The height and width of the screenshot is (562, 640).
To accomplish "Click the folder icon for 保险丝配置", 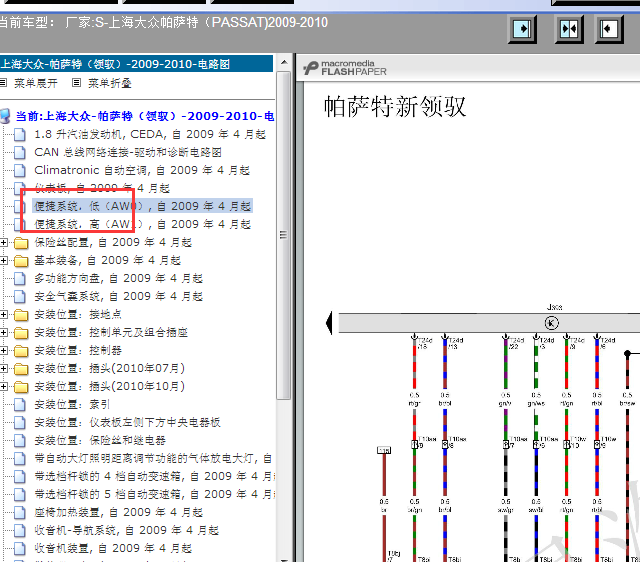I will click(x=21, y=242).
